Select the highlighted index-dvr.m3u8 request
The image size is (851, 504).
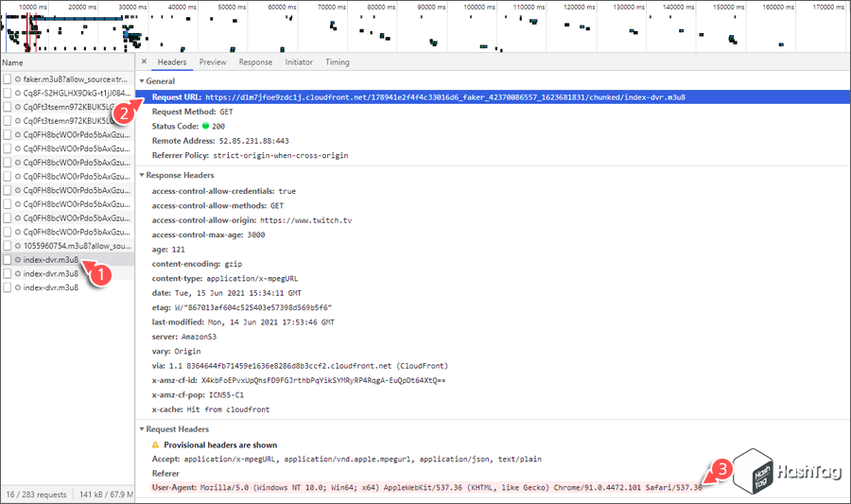click(67, 259)
